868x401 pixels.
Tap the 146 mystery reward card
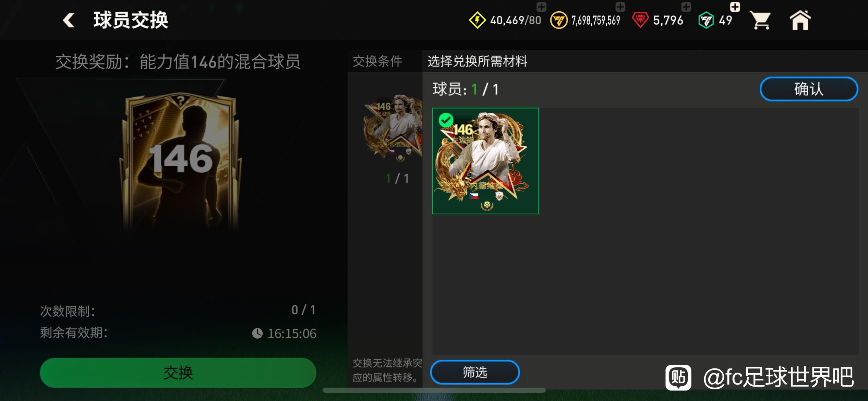point(181,161)
